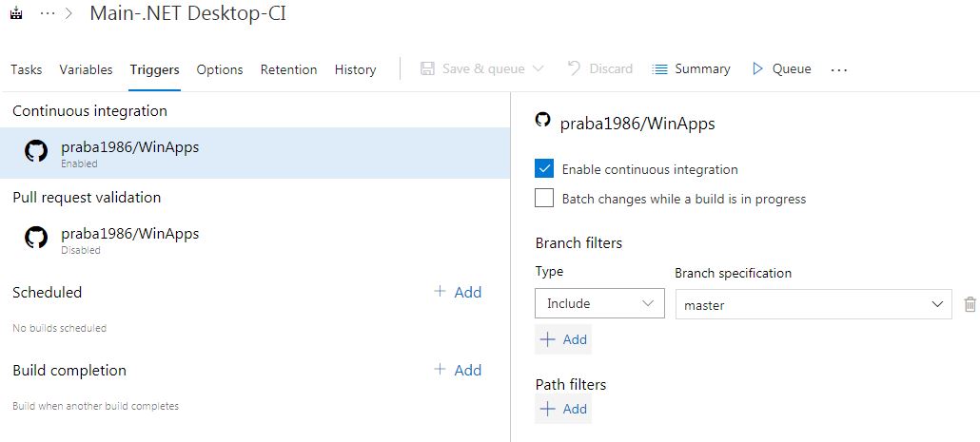
Task: Click the 'Build when another build completes' text
Action: [x=96, y=406]
